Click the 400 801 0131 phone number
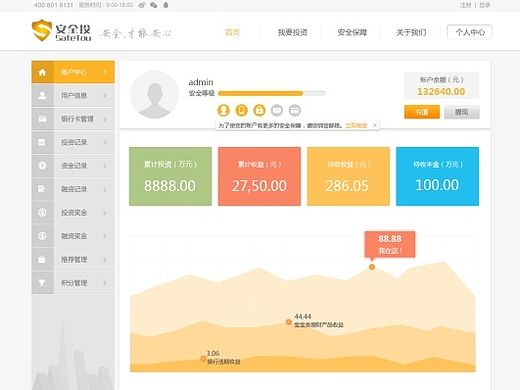The image size is (520, 390). point(53,5)
